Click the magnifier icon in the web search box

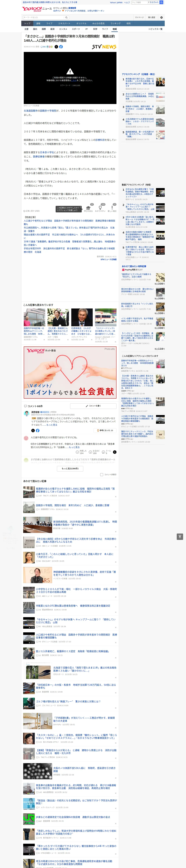(x=161, y=2)
